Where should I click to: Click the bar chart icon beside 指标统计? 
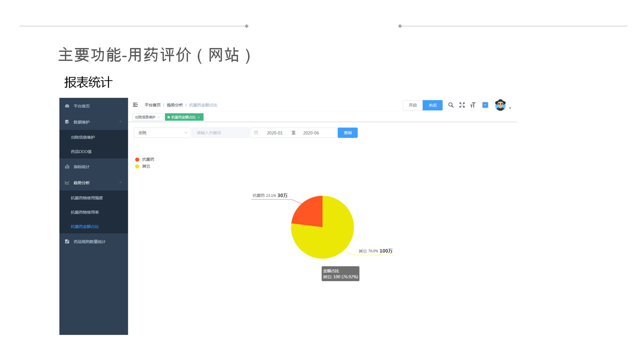pyautogui.click(x=67, y=167)
